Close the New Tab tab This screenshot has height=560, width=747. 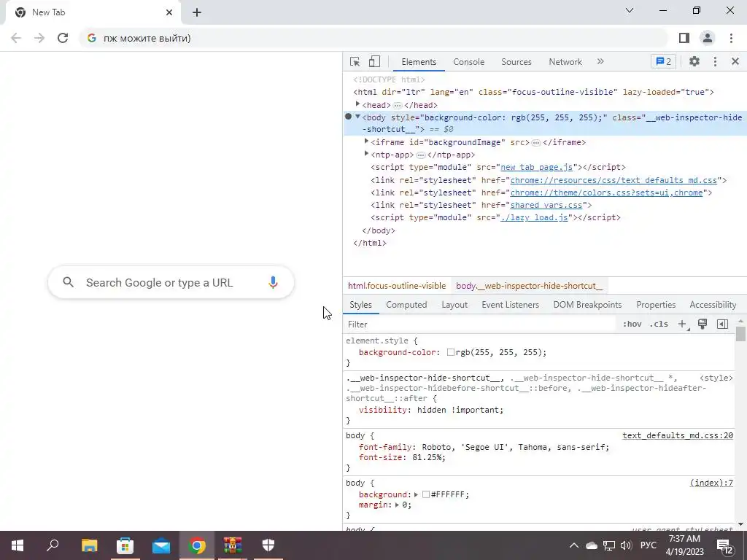(x=169, y=12)
